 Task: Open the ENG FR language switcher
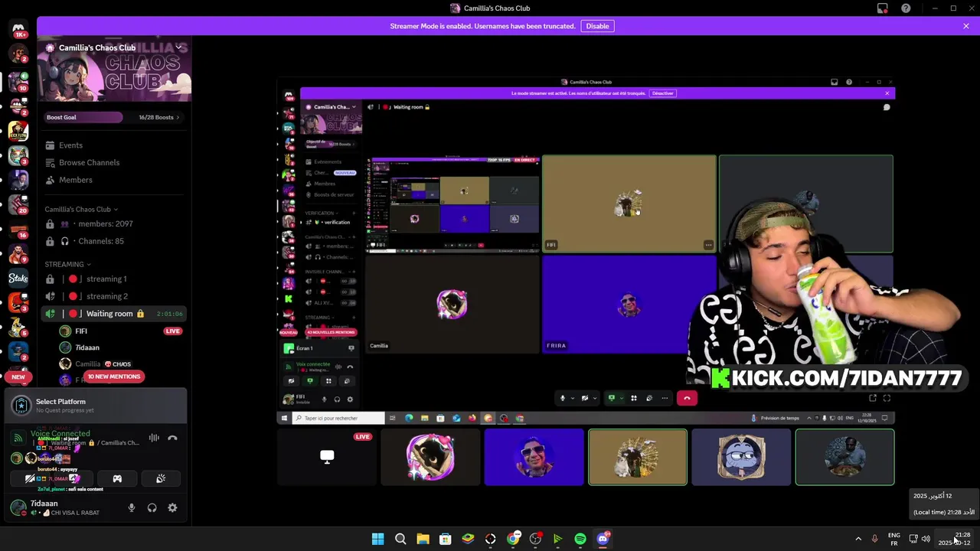click(x=894, y=539)
